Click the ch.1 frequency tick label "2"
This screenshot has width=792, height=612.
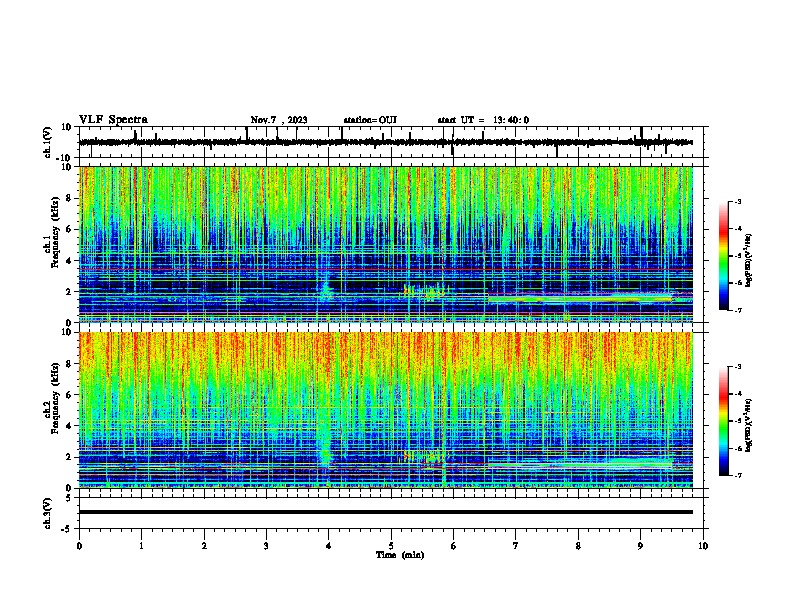(x=69, y=292)
